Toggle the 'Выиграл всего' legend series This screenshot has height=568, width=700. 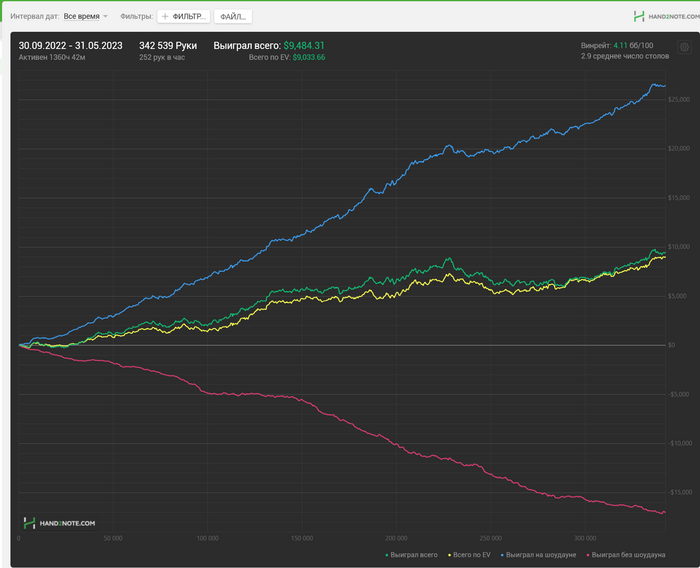(x=412, y=555)
